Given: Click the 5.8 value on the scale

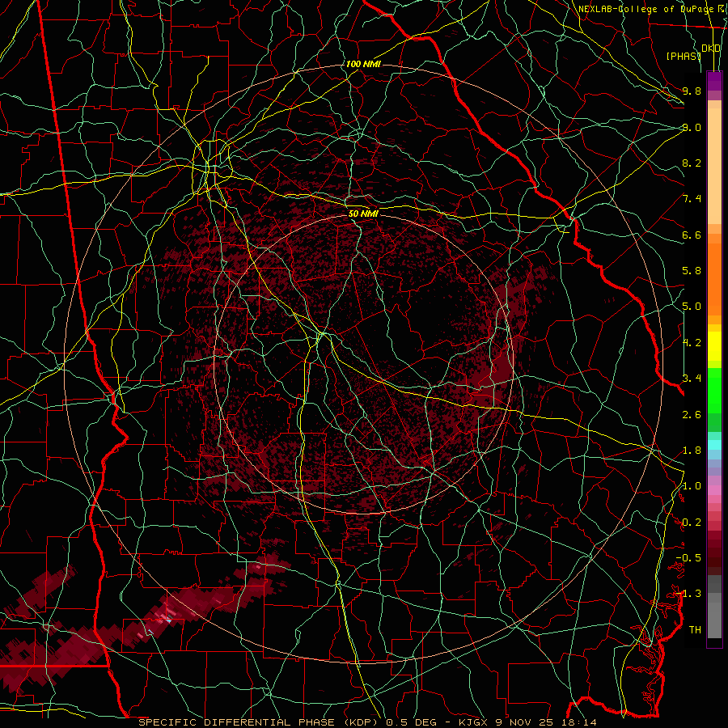Looking at the screenshot, I should click(x=692, y=271).
